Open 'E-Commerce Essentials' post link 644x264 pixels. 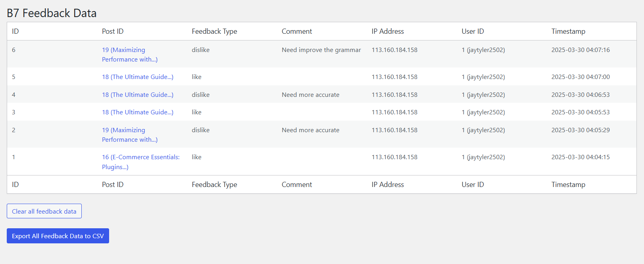tap(141, 162)
